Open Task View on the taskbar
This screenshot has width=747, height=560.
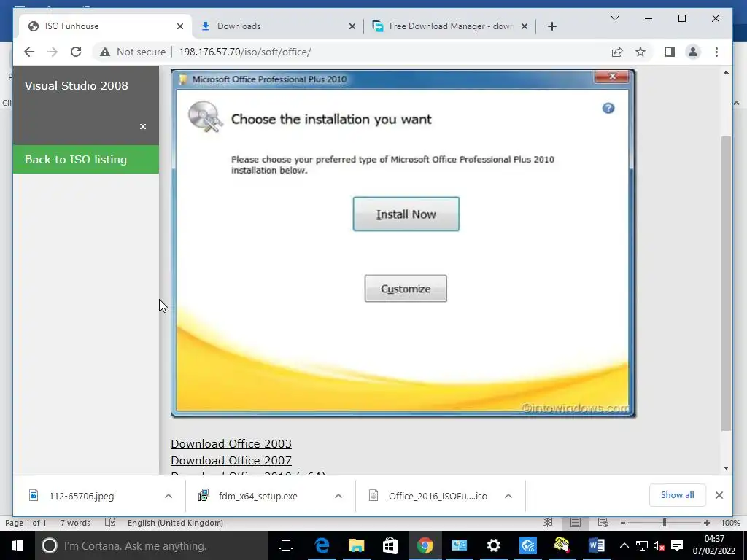[286, 545]
